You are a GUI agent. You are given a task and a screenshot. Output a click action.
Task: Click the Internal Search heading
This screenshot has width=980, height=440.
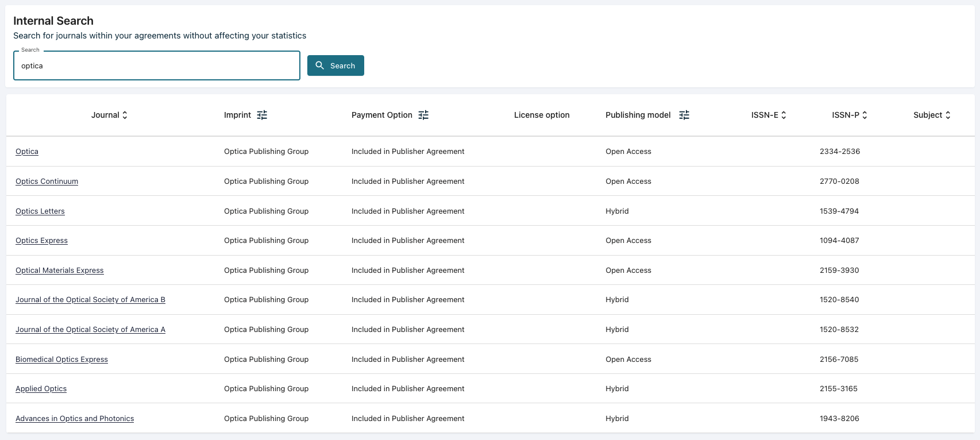53,21
